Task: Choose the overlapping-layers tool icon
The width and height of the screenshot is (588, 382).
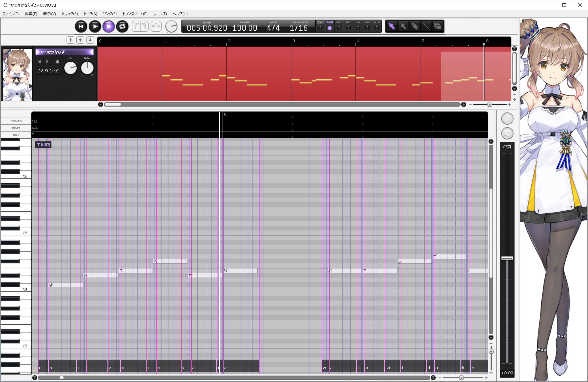Action: 438,26
